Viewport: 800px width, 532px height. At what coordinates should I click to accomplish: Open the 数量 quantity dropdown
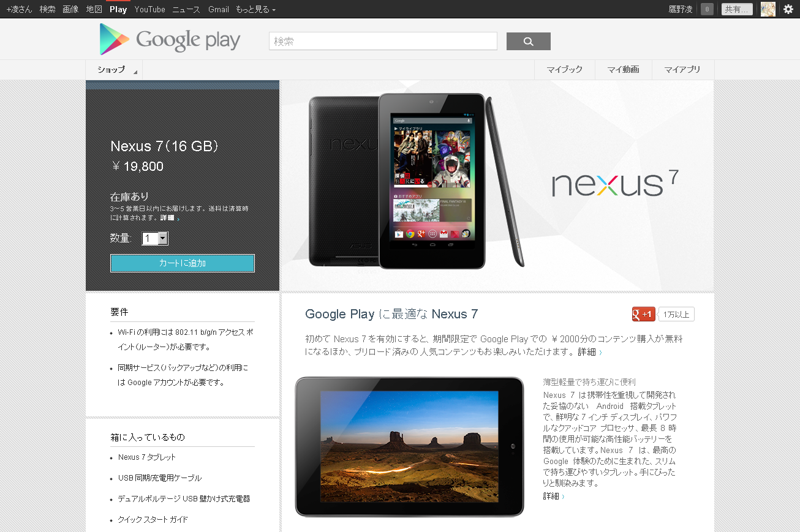[155, 238]
